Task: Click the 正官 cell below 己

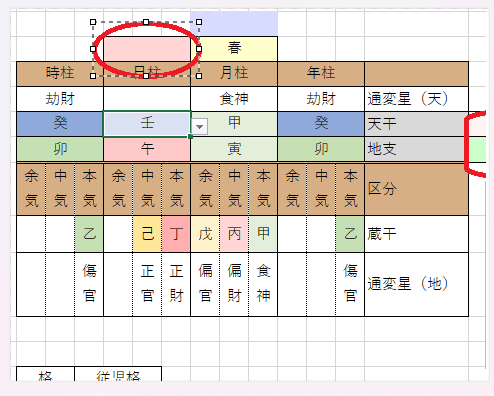Action: point(147,284)
